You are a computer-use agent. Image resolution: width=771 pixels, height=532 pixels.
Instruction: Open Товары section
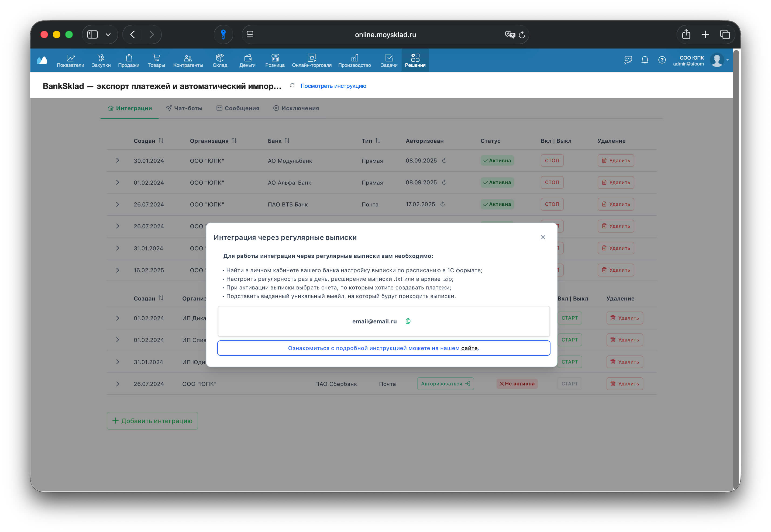[x=156, y=60]
